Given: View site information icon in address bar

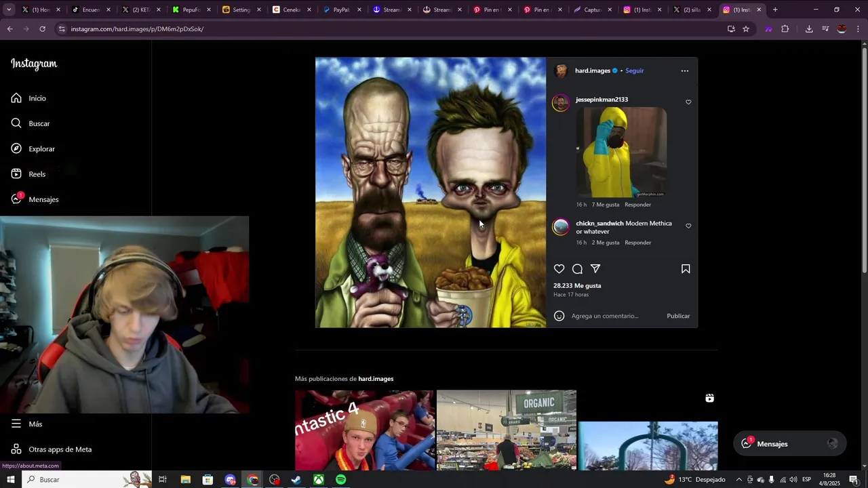Looking at the screenshot, I should [62, 29].
